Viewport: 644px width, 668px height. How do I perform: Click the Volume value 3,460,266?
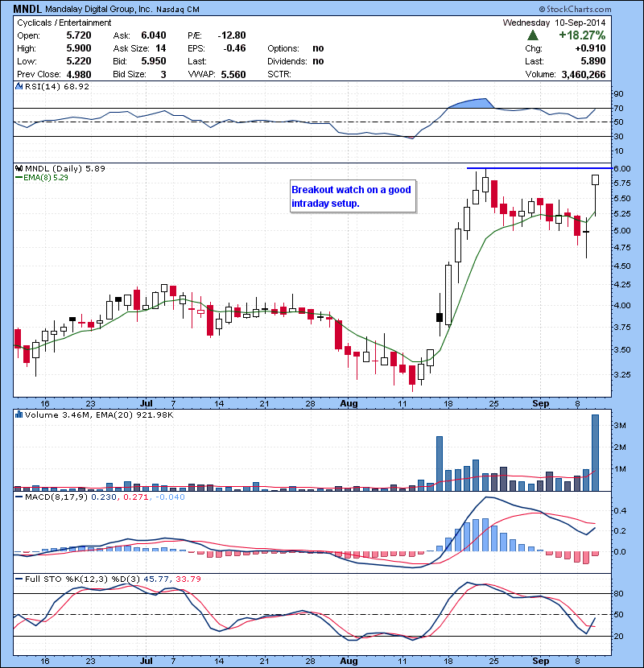tap(584, 75)
